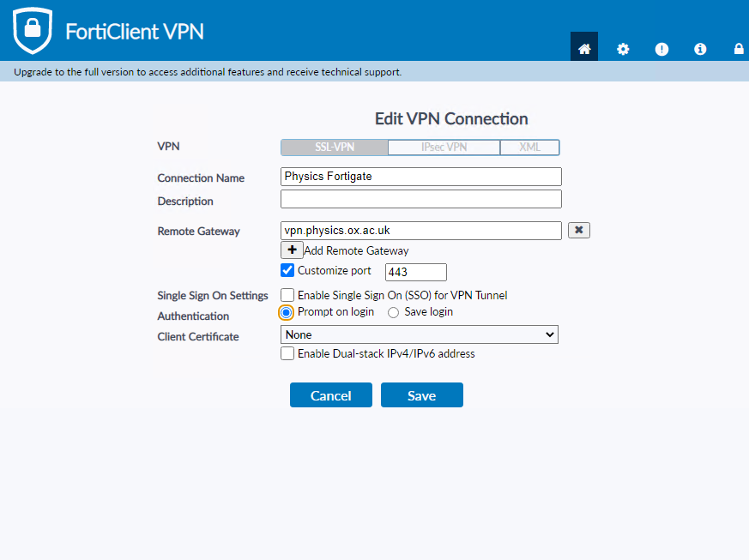Select the SSL-VPN tab

(334, 148)
